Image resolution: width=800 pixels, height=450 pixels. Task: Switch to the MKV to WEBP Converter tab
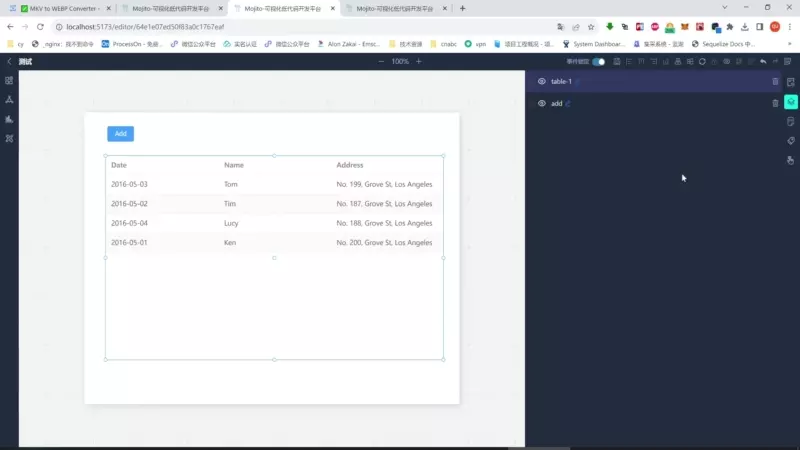click(58, 8)
